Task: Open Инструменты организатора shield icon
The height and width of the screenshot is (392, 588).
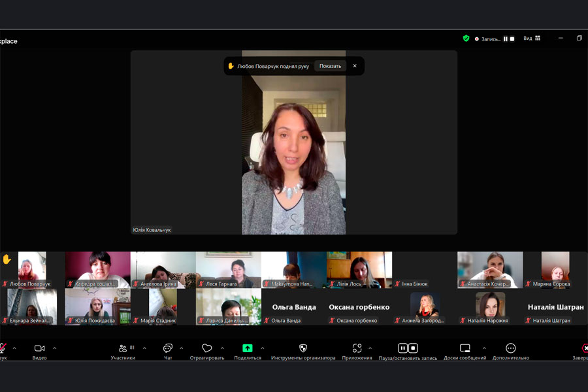Action: 303,348
